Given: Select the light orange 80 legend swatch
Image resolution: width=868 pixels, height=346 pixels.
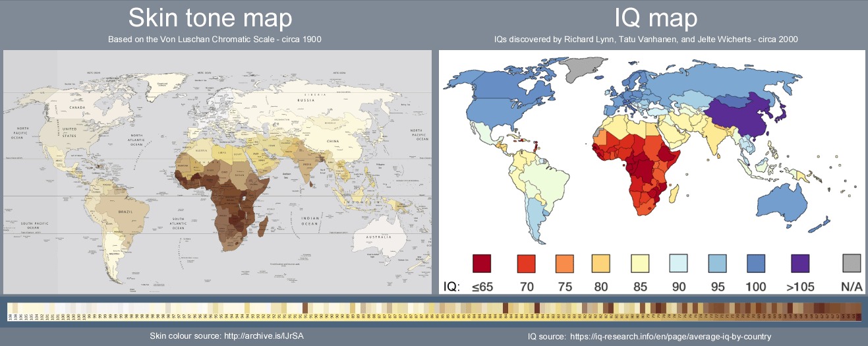Looking at the screenshot, I should point(602,263).
